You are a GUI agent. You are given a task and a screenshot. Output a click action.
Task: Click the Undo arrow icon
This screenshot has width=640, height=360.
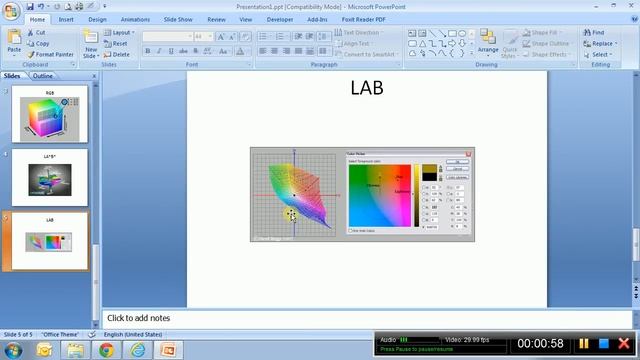click(x=41, y=7)
